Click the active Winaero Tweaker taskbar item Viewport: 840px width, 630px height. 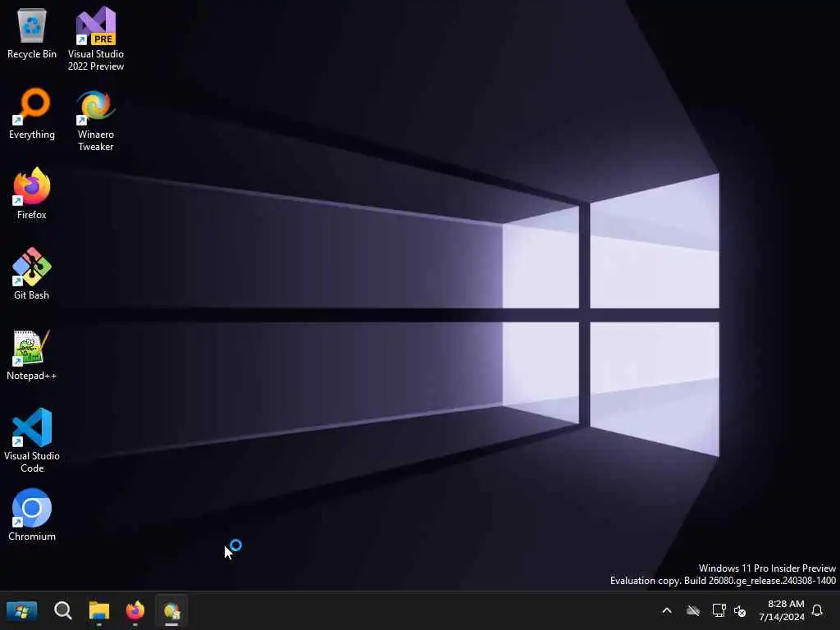coord(171,610)
